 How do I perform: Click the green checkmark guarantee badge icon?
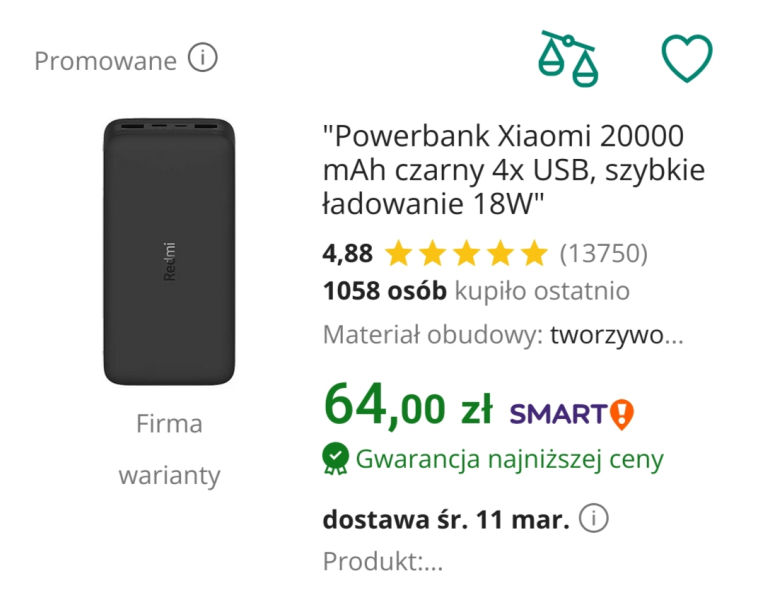(335, 458)
